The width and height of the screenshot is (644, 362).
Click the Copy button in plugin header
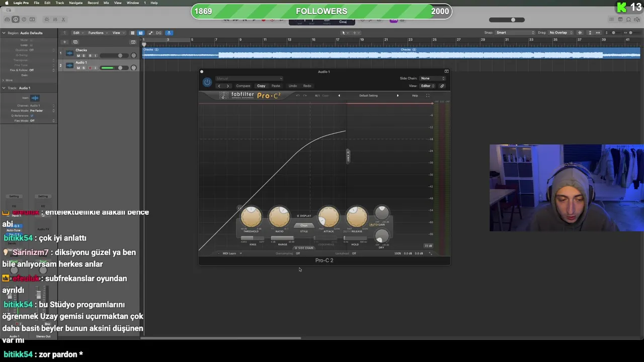pyautogui.click(x=261, y=86)
